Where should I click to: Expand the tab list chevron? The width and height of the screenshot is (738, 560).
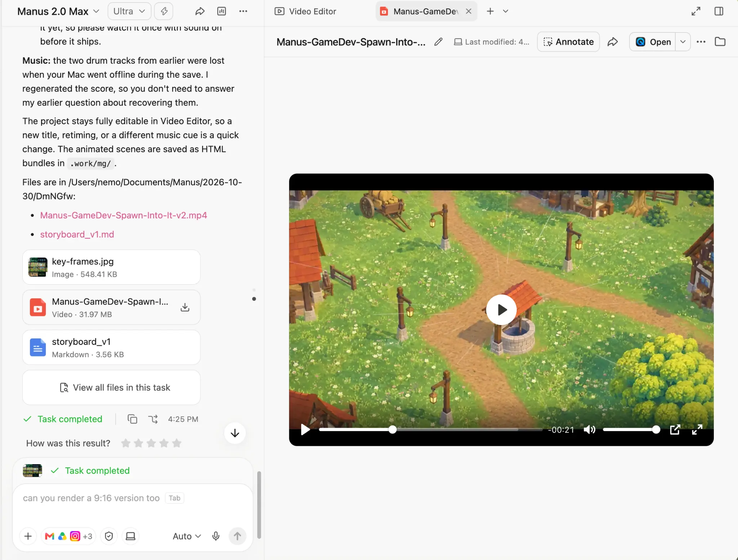pyautogui.click(x=506, y=11)
